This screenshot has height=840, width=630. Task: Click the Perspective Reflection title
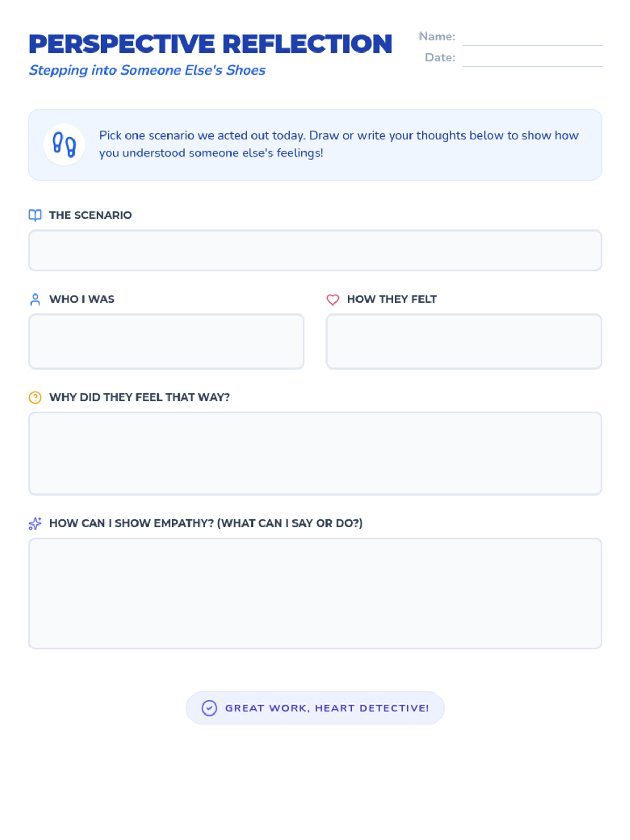pos(210,44)
